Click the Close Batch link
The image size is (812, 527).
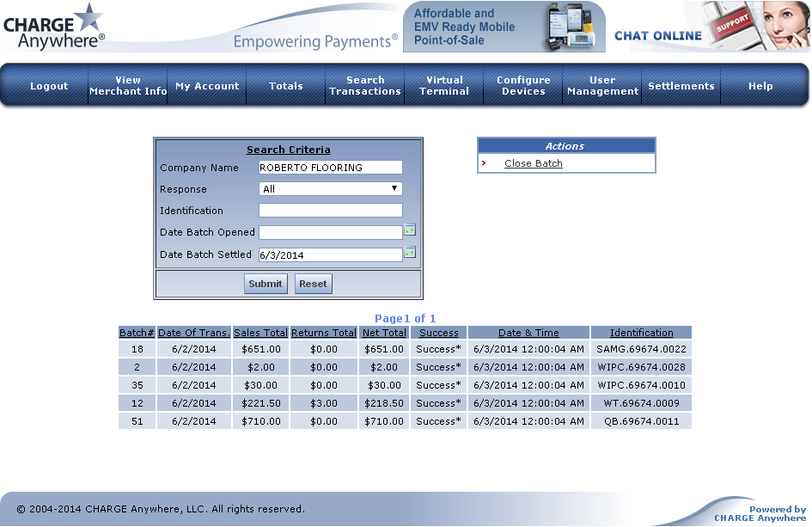tap(534, 163)
